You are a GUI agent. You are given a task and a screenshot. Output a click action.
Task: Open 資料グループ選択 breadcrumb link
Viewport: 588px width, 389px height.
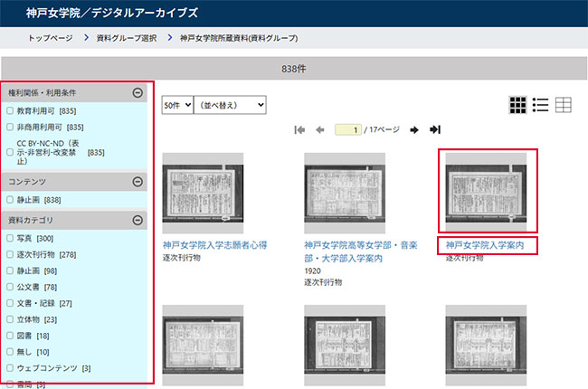click(x=127, y=38)
